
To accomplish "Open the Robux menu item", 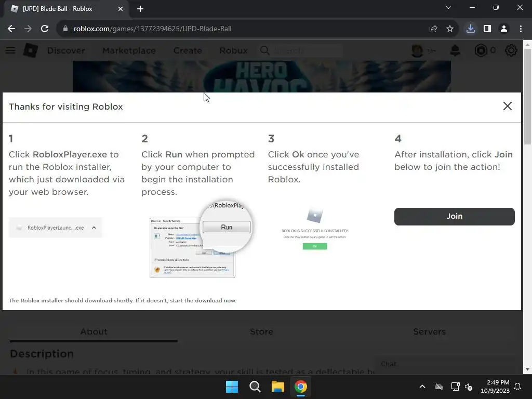I will 233,50.
